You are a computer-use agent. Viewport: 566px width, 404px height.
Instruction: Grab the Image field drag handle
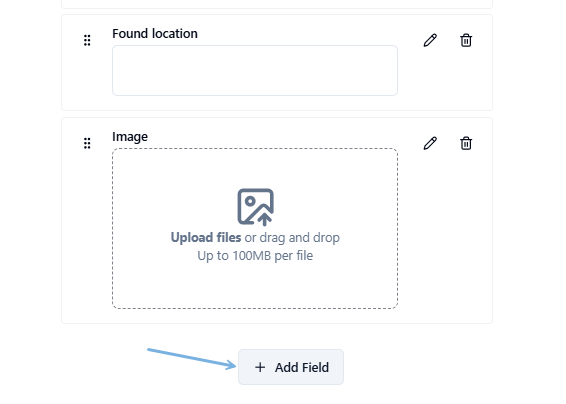click(x=87, y=143)
